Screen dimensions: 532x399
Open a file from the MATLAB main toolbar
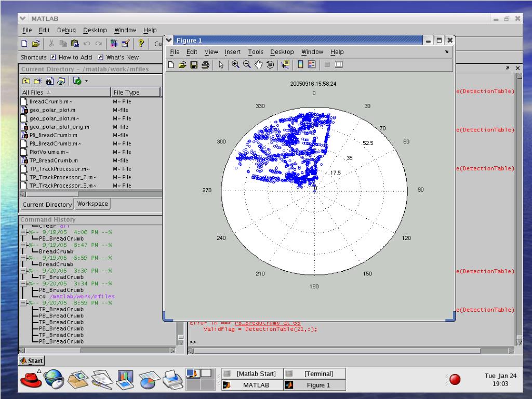[36, 44]
